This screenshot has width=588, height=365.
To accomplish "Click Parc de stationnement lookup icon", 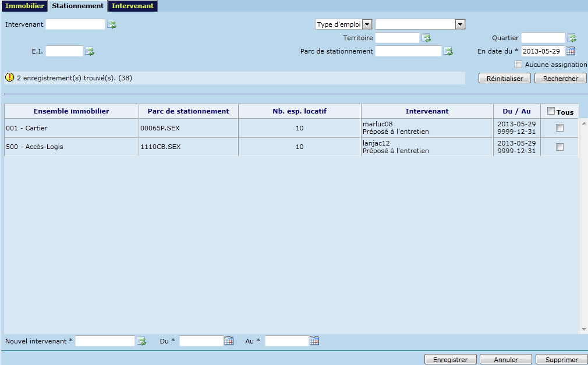I will [448, 51].
